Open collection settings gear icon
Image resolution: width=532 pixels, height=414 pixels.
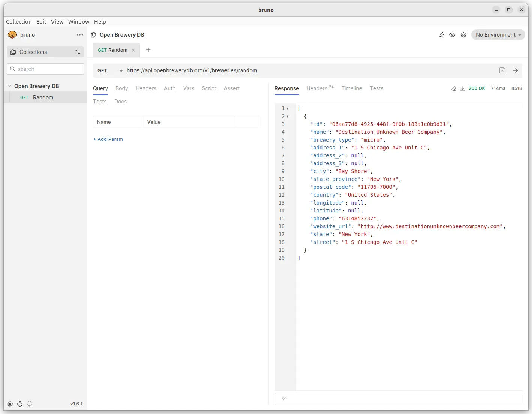[x=463, y=35]
